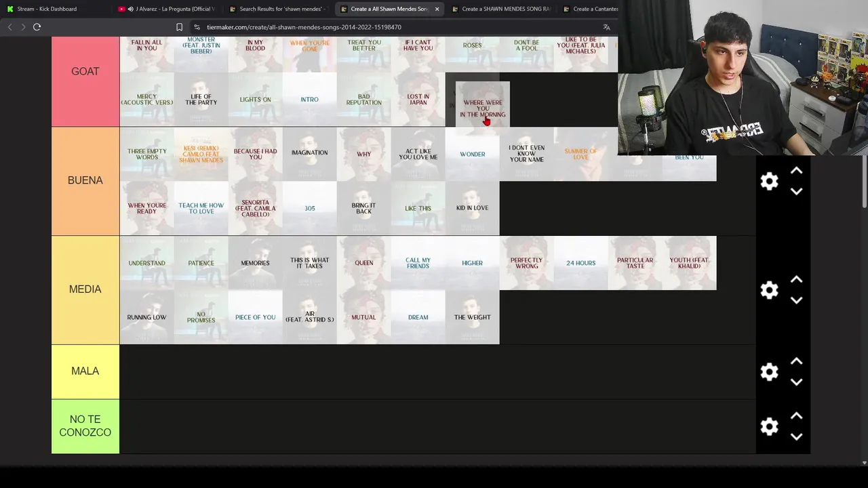
Task: Select the Three Empty Words tile
Action: pyautogui.click(x=147, y=155)
